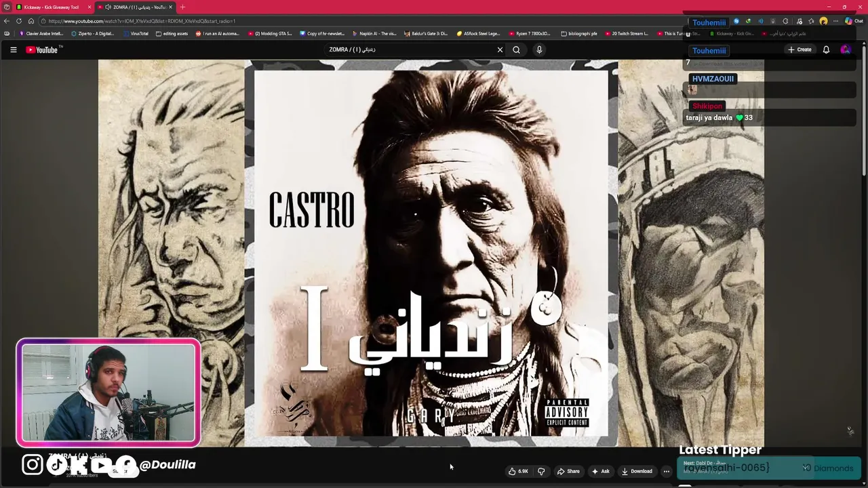This screenshot has height=488, width=868.
Task: Open a new browser tab
Action: pos(182,7)
